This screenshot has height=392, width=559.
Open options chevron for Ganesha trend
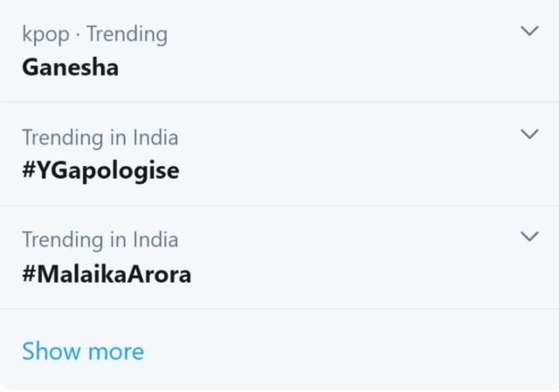tap(529, 31)
